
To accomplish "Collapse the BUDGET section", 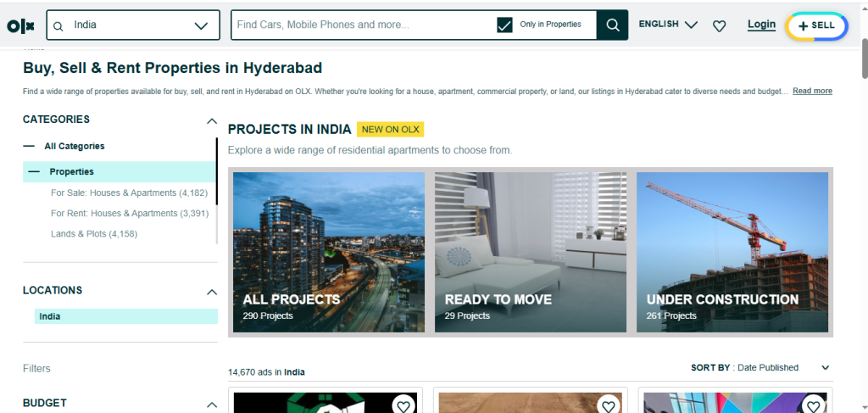I will pos(211,405).
